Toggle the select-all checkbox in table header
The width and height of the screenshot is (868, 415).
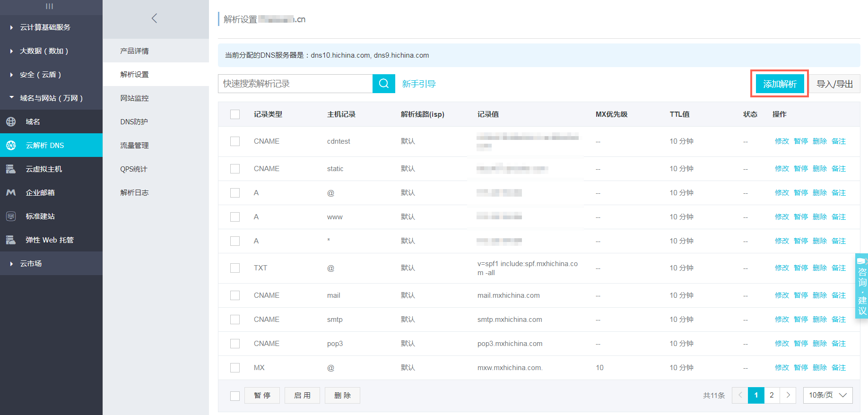click(235, 114)
